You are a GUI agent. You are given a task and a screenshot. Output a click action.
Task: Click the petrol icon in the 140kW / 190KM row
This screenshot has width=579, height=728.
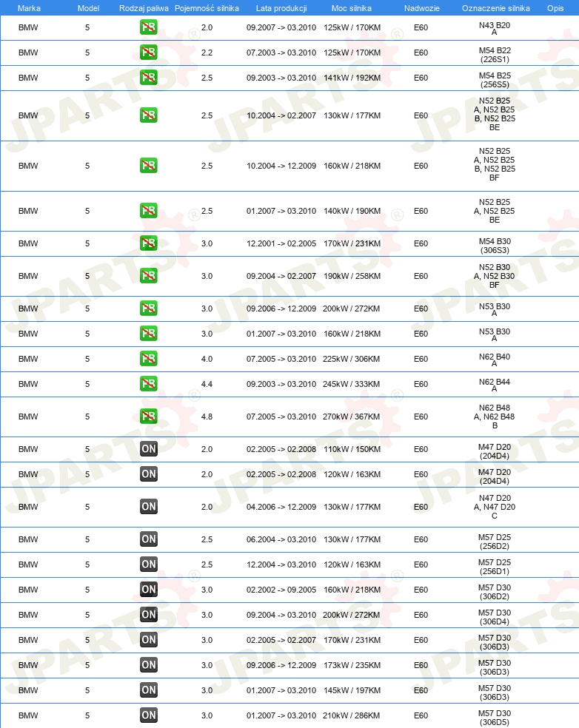coord(149,211)
